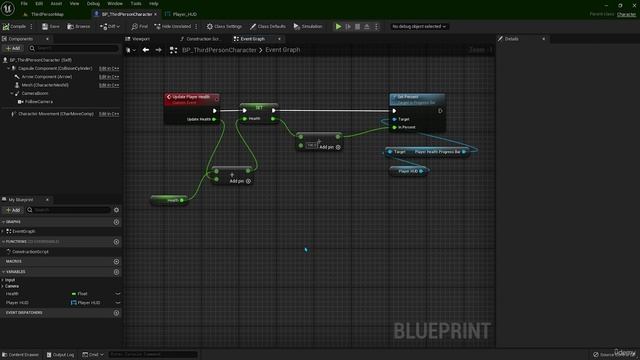This screenshot has width=640, height=360.
Task: Open Class Defaults
Action: pyautogui.click(x=268, y=27)
